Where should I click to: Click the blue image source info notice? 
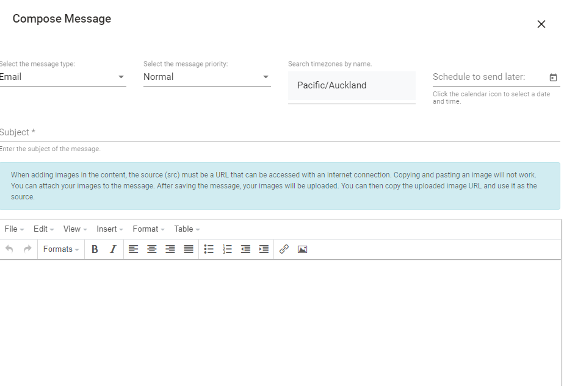280,186
